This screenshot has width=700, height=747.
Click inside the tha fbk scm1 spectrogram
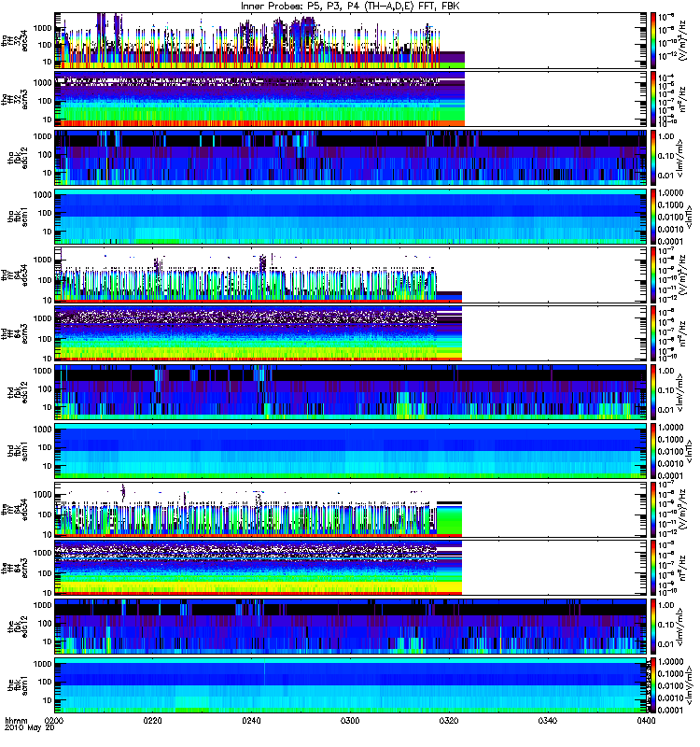[x=351, y=216]
